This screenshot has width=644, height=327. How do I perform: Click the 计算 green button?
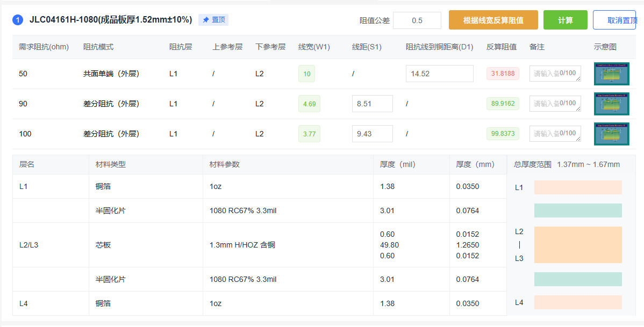pos(565,20)
